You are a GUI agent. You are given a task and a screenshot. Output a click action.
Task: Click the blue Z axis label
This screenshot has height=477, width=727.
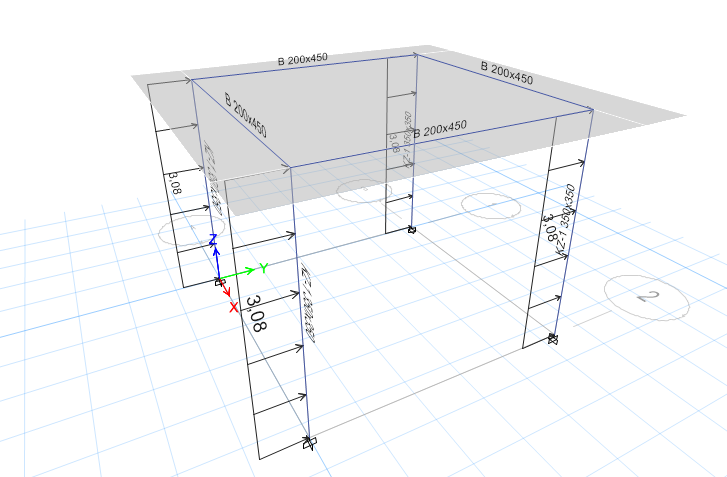pos(213,240)
